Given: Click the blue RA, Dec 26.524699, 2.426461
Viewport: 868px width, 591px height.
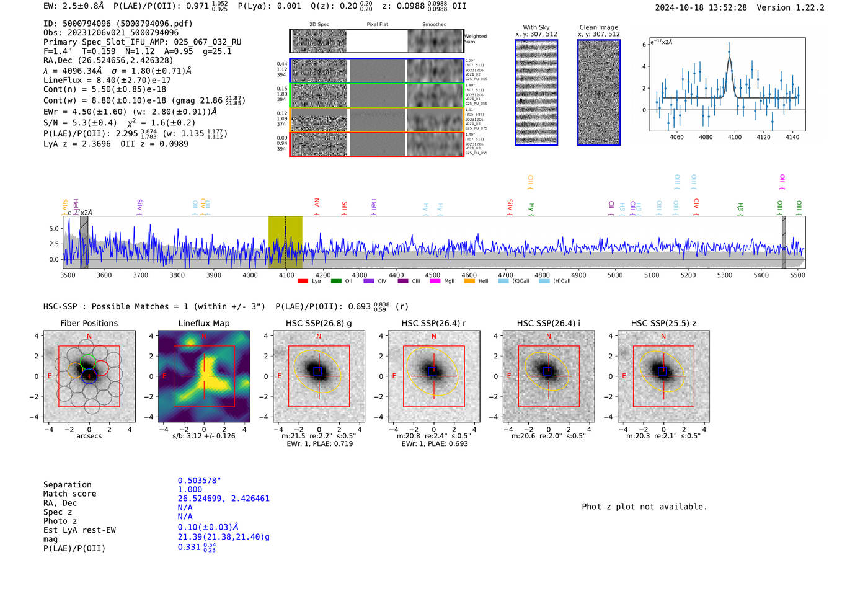Looking at the screenshot, I should click(x=224, y=499).
